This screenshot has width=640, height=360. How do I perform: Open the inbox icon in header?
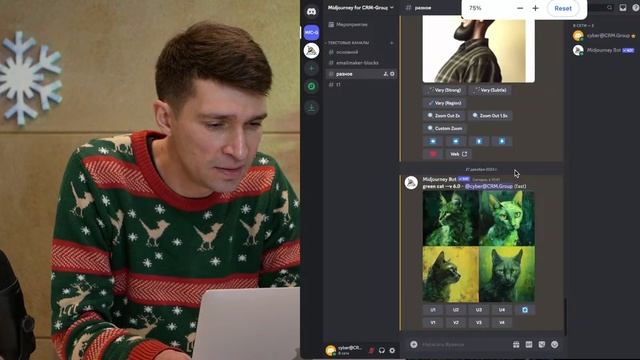tap(623, 7)
